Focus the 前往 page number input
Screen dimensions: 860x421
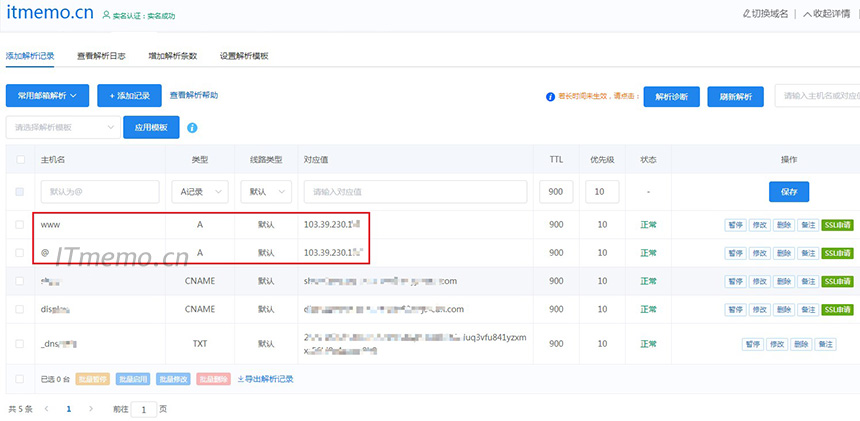coord(144,409)
